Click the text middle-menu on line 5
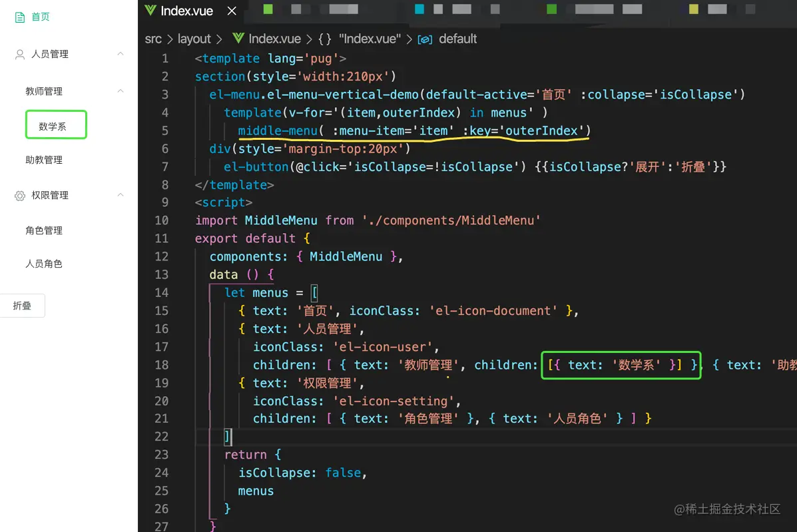The image size is (797, 532). click(x=278, y=131)
